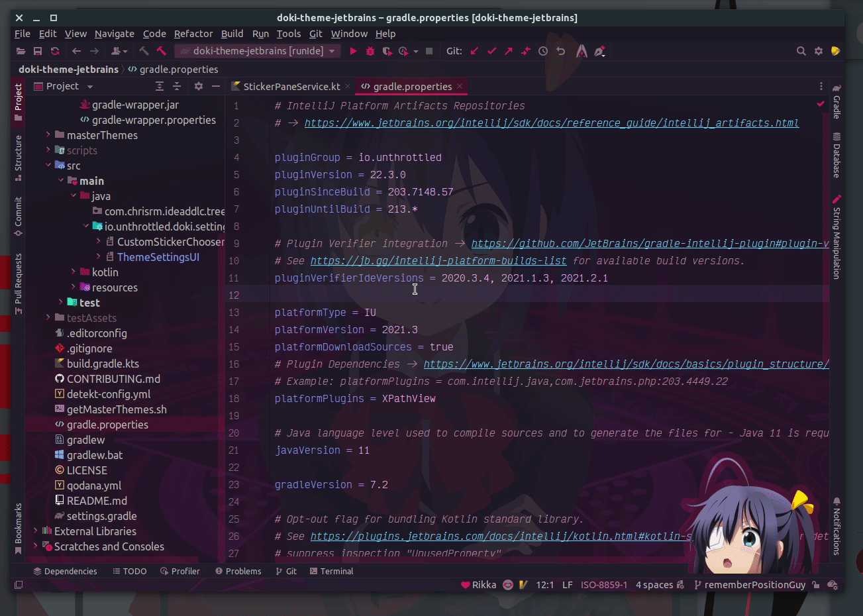Expand the masterThemes folder

click(47, 134)
